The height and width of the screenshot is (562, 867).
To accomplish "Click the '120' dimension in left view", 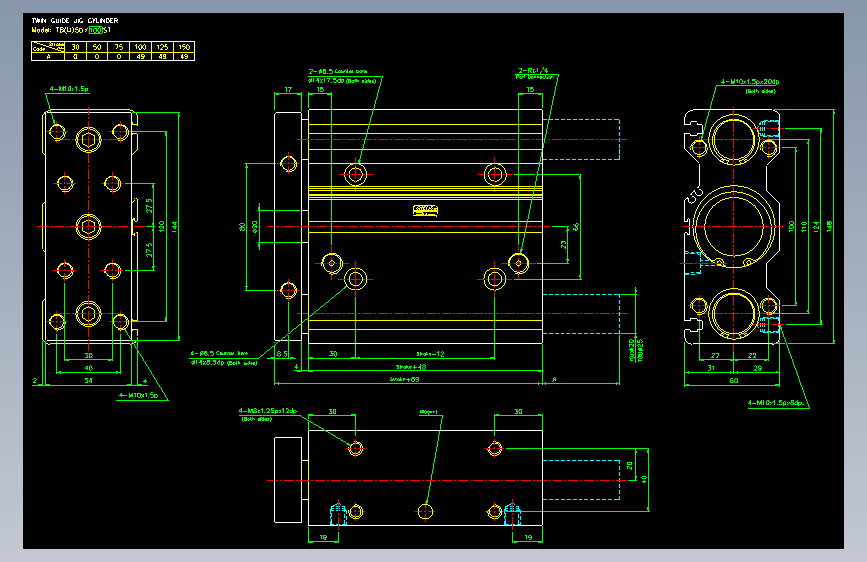I will 161,226.
